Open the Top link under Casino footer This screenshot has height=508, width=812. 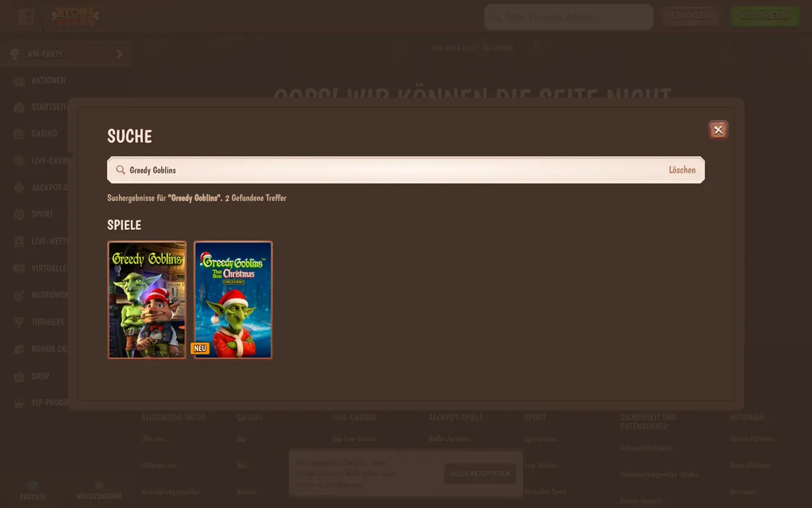coord(241,439)
